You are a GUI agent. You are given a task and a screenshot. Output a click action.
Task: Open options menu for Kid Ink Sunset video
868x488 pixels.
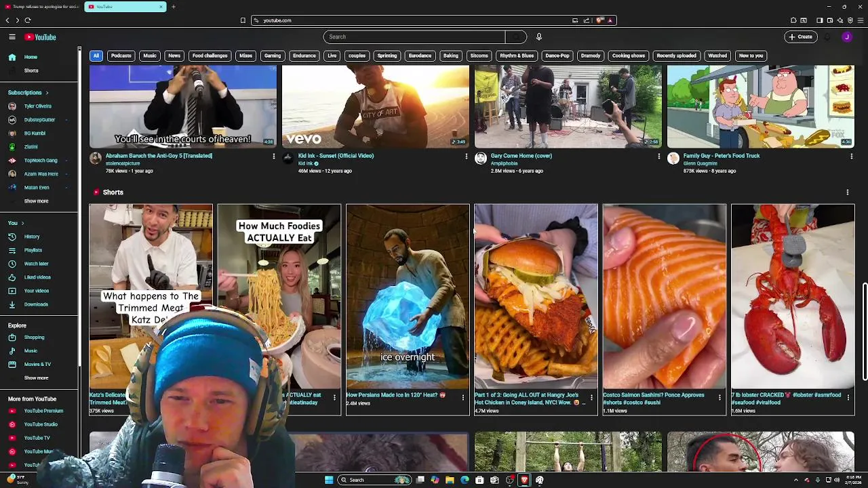(466, 157)
